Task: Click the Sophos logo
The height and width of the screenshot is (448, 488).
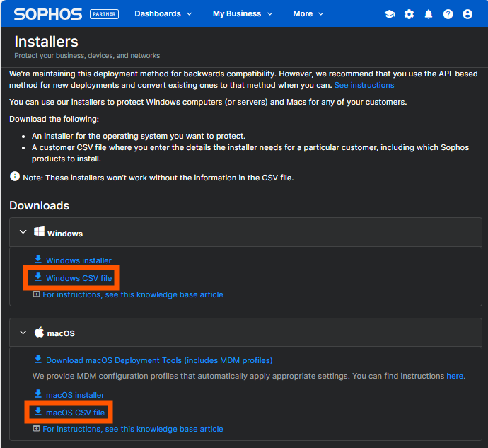Action: (48, 14)
